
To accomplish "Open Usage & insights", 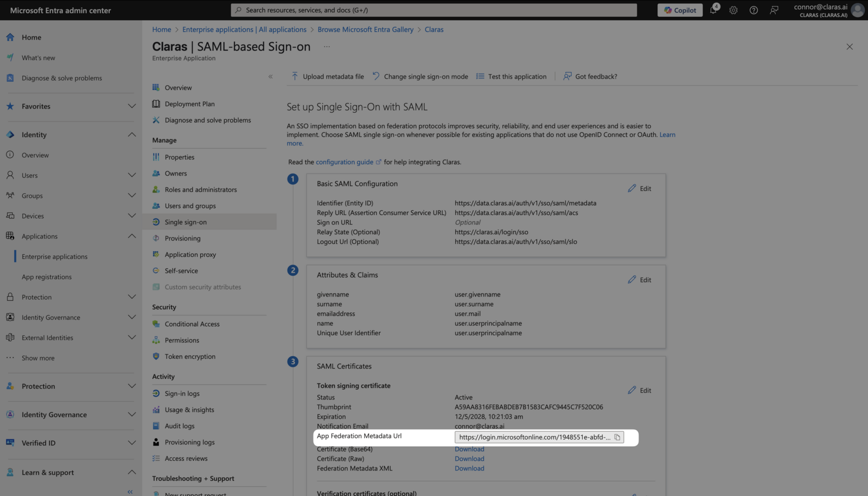I will [x=189, y=410].
